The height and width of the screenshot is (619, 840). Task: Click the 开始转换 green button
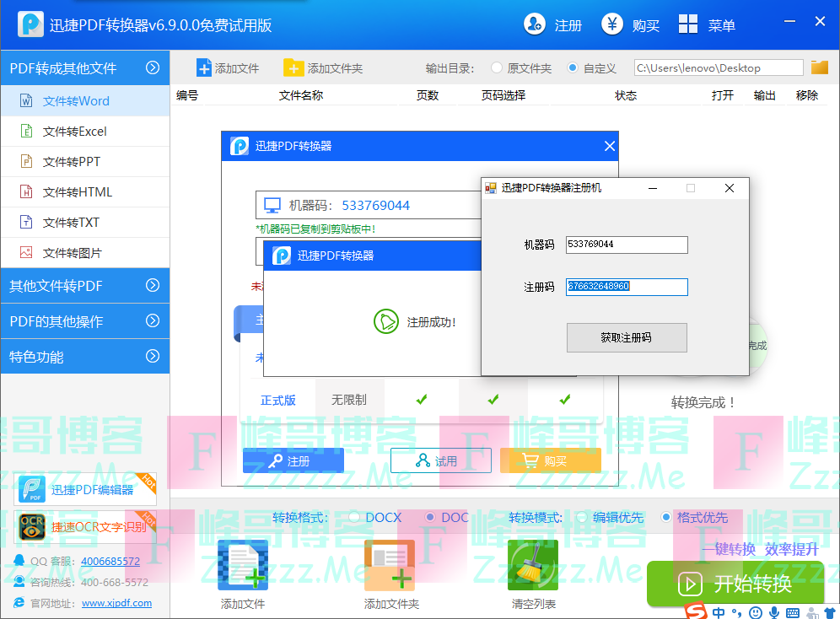click(x=735, y=584)
